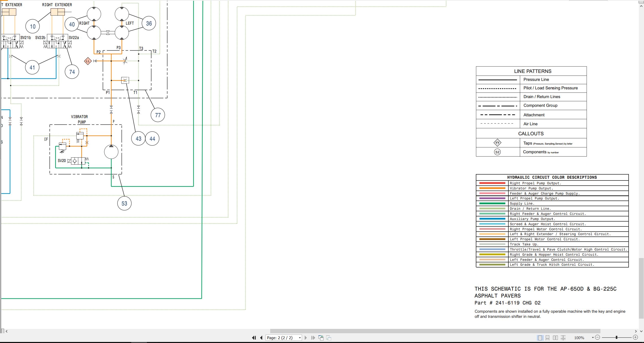644x343 pixels.
Task: Open the zoom percentage dropdown arrow
Action: tap(593, 338)
